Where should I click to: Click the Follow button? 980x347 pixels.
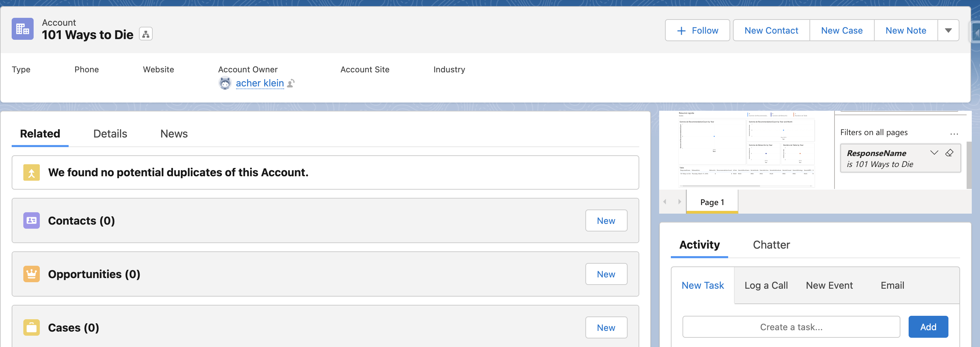(x=697, y=31)
